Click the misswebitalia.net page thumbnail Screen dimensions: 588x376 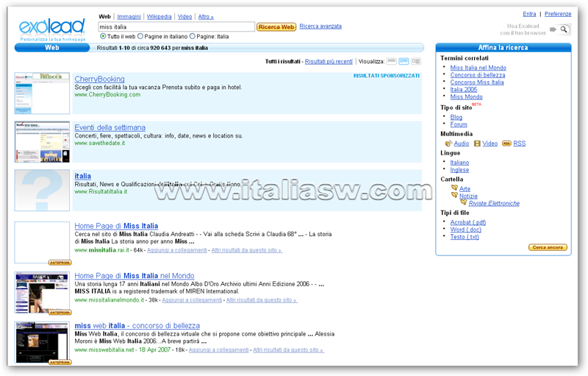[42, 342]
